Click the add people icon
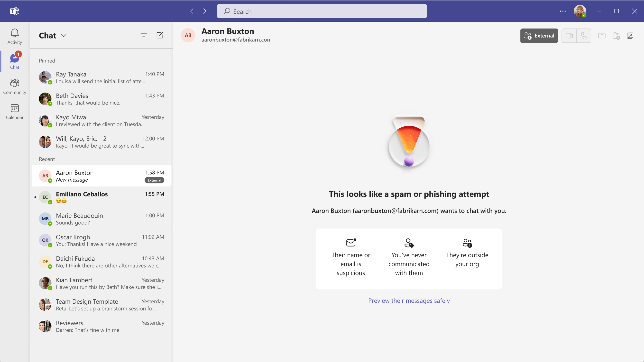 (x=616, y=36)
